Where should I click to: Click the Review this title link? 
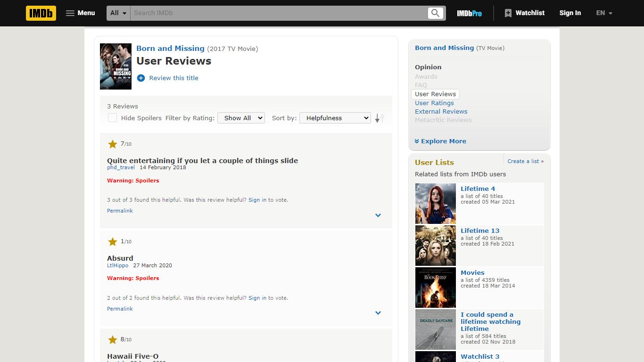[173, 78]
